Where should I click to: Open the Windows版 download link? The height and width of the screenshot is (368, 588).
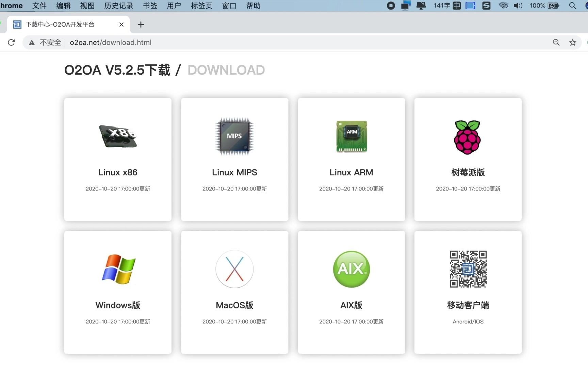118,305
